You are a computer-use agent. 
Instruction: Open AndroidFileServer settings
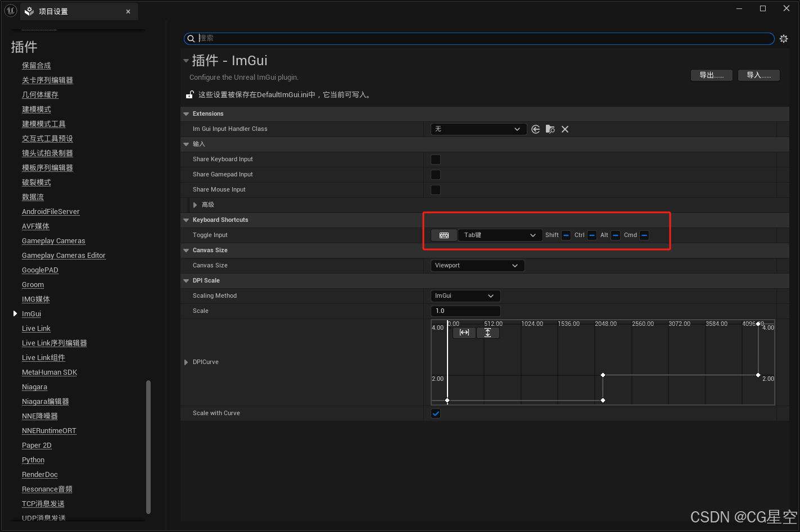[51, 212]
